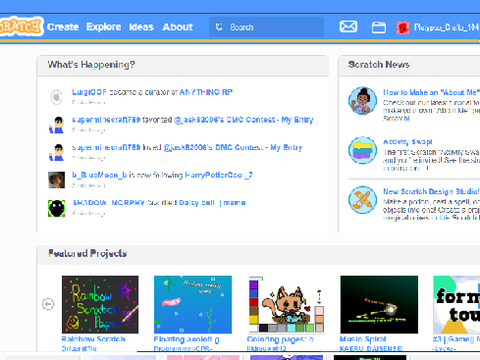480x360 pixels.
Task: Click SHADOW_MORPHY's black avatar
Action: (x=56, y=208)
